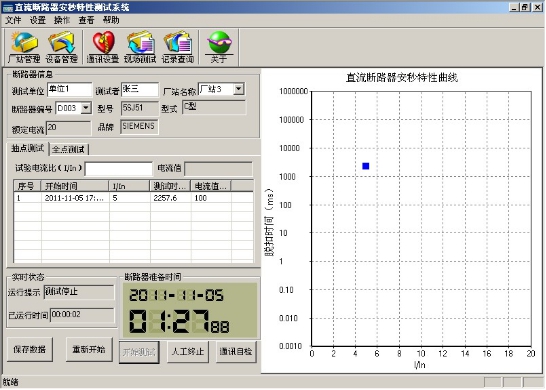Select 抽点测试 tab
This screenshot has height=390, width=546.
click(x=28, y=148)
